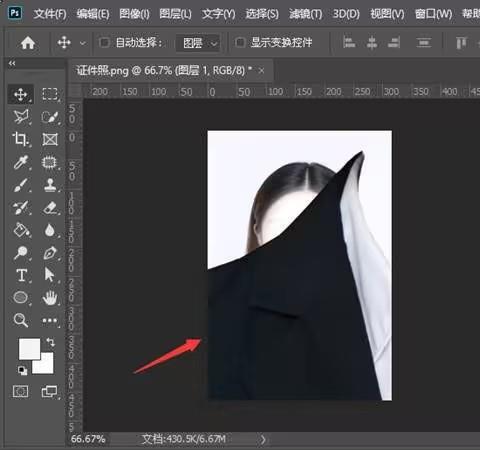Collapse the tools panel with double arrows
This screenshot has height=450, width=480.
[12, 63]
